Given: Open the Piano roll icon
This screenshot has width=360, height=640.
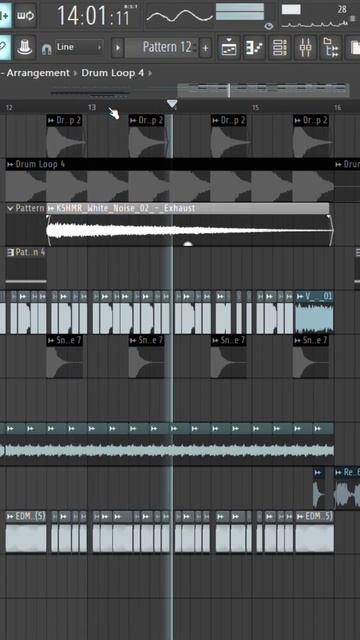Looking at the screenshot, I should tap(254, 48).
